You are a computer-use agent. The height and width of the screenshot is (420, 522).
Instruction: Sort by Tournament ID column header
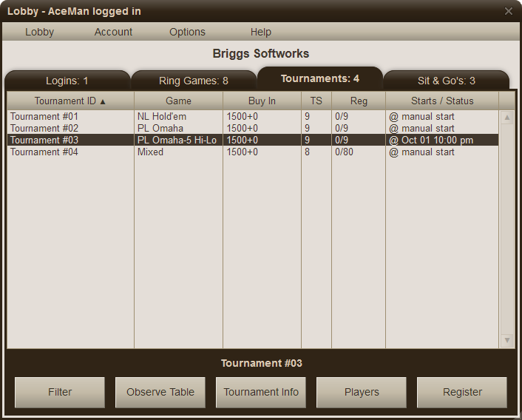point(70,101)
